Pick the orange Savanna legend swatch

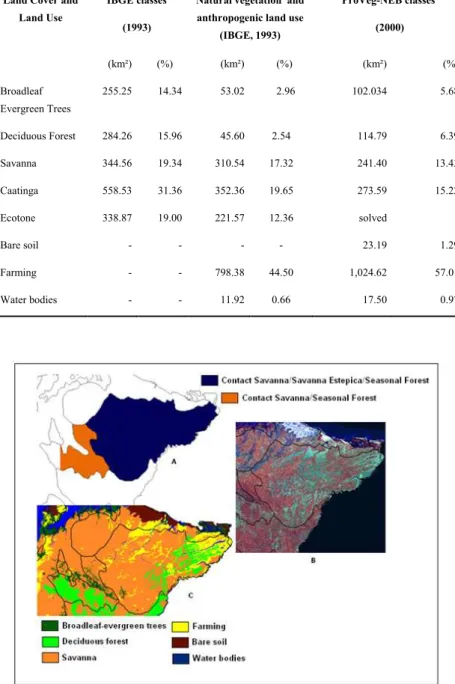[50, 657]
